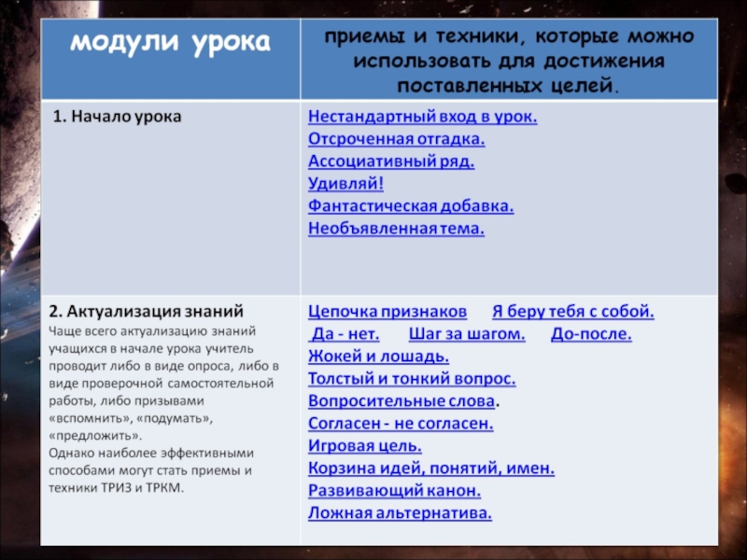747x560 pixels.
Task: Click the row label '1. Начало урока'
Action: [x=117, y=117]
